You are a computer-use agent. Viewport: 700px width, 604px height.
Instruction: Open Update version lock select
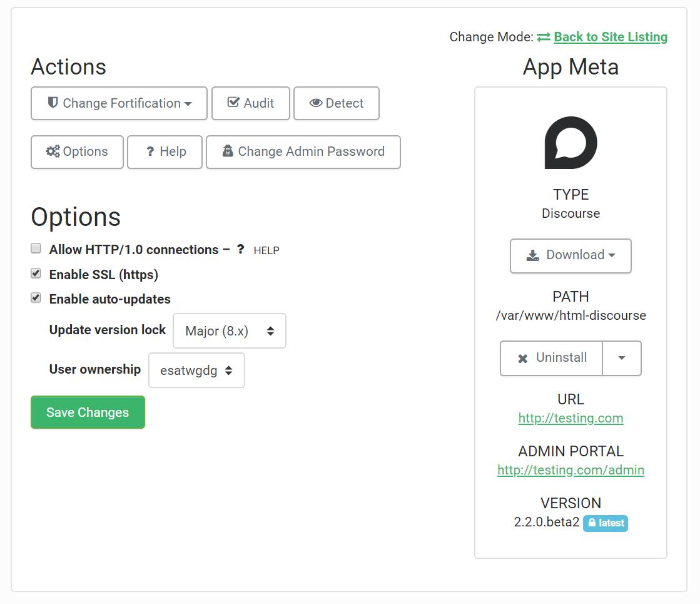click(230, 331)
